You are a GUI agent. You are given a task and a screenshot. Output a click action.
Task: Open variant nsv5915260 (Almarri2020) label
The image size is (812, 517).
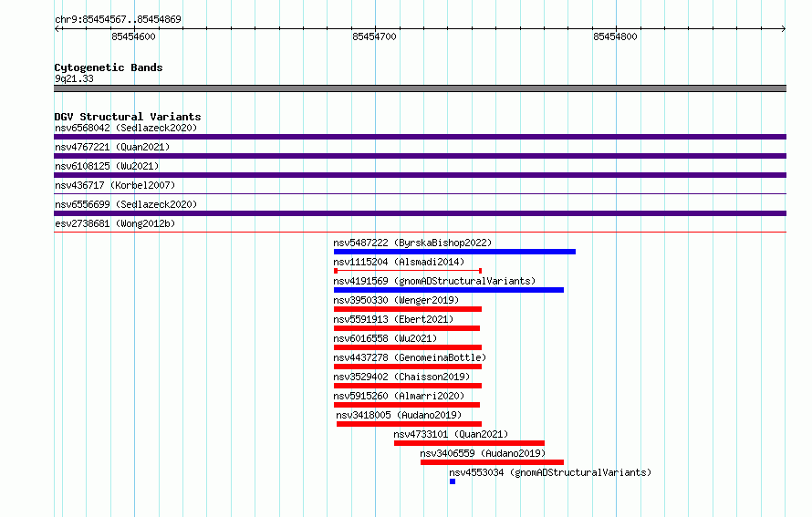(399, 396)
